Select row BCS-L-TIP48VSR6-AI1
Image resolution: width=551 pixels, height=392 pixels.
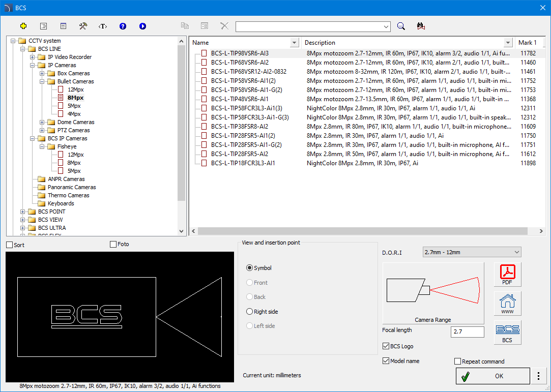coord(240,99)
